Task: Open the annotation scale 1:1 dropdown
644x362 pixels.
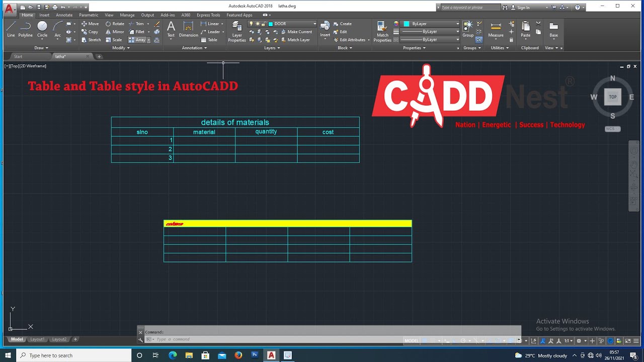Action: (x=569, y=340)
